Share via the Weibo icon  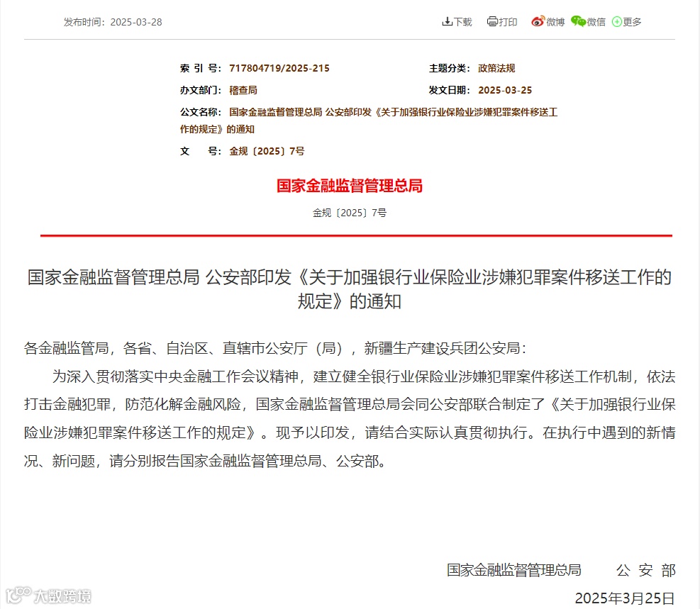coord(538,21)
